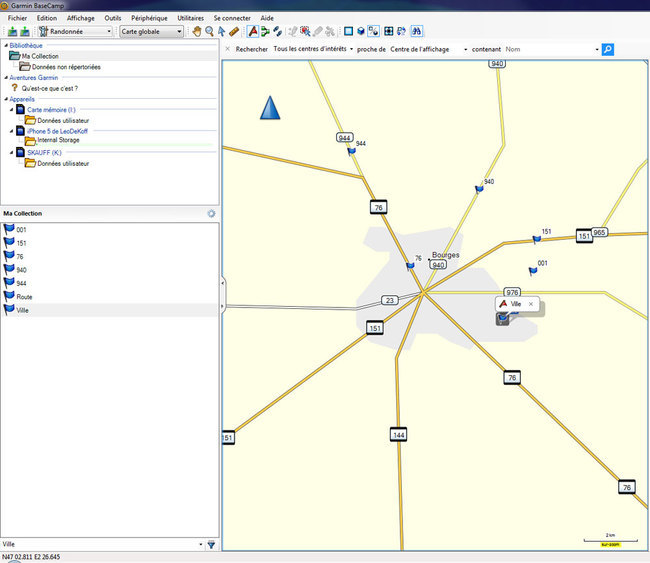Open the collection options gear icon
Image resolution: width=650 pixels, height=563 pixels.
click(211, 214)
